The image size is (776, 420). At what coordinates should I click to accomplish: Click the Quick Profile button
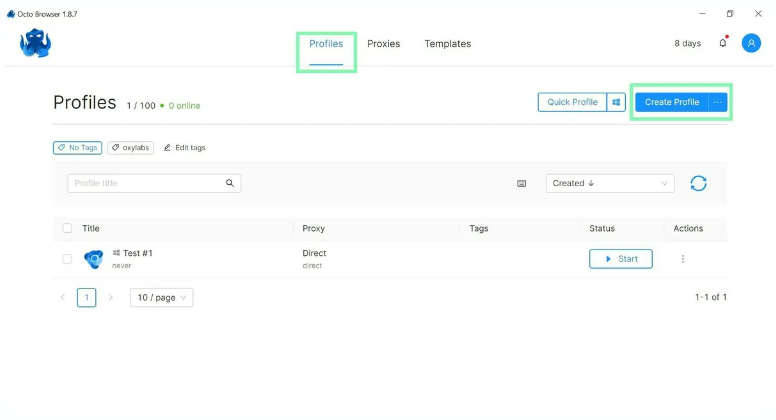[572, 102]
